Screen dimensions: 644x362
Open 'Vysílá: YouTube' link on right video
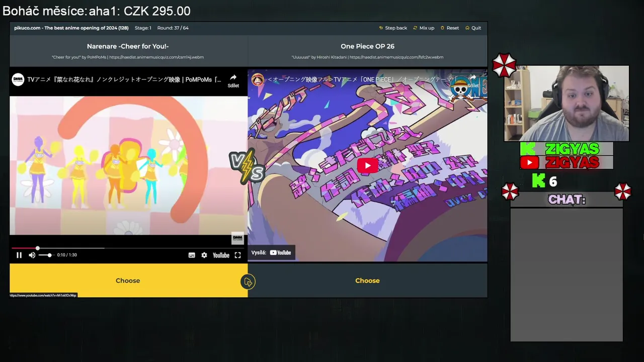[272, 252]
